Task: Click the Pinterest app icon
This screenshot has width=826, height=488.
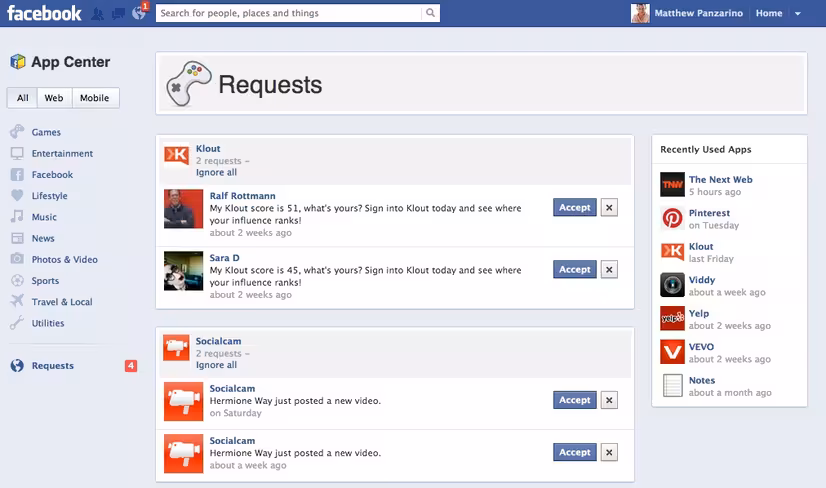Action: (x=673, y=218)
